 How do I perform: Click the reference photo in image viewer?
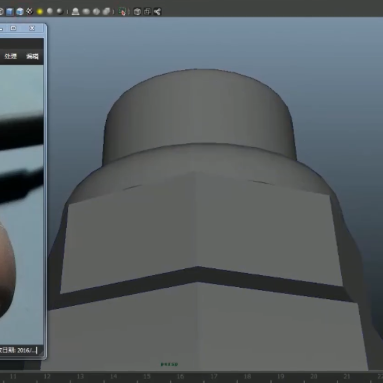[21, 205]
